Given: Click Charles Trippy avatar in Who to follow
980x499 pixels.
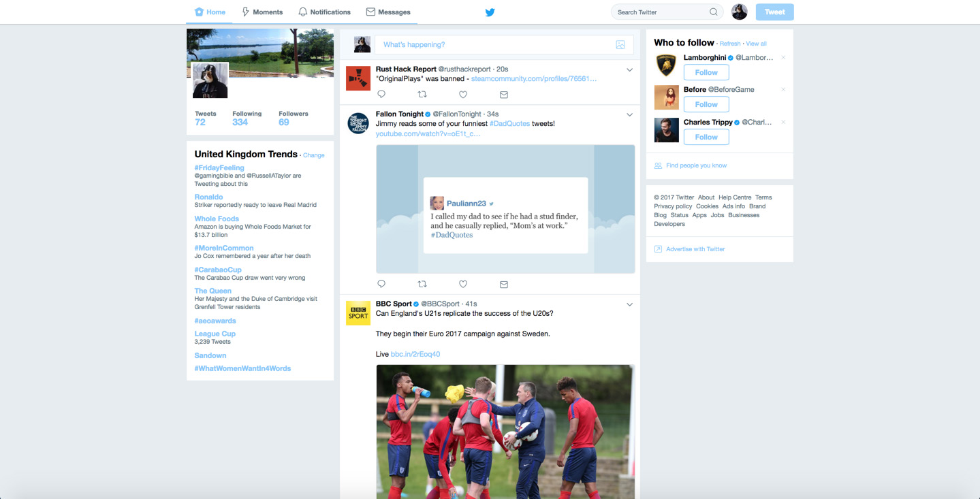Looking at the screenshot, I should pos(667,130).
